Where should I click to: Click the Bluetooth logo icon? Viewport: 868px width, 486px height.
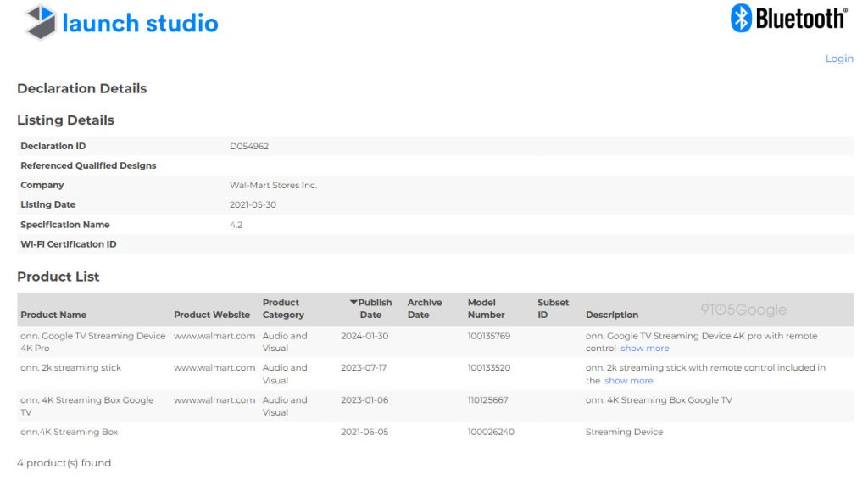pos(742,18)
